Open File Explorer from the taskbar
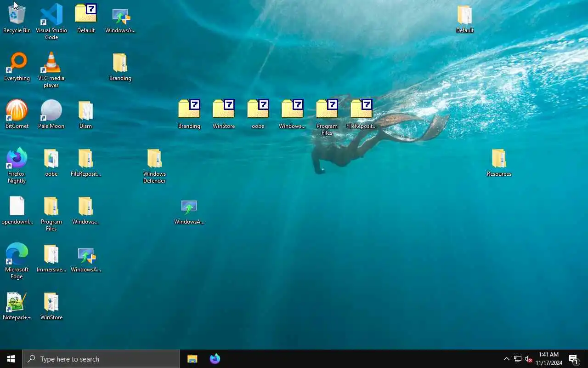Image resolution: width=588 pixels, height=368 pixels. tap(192, 359)
